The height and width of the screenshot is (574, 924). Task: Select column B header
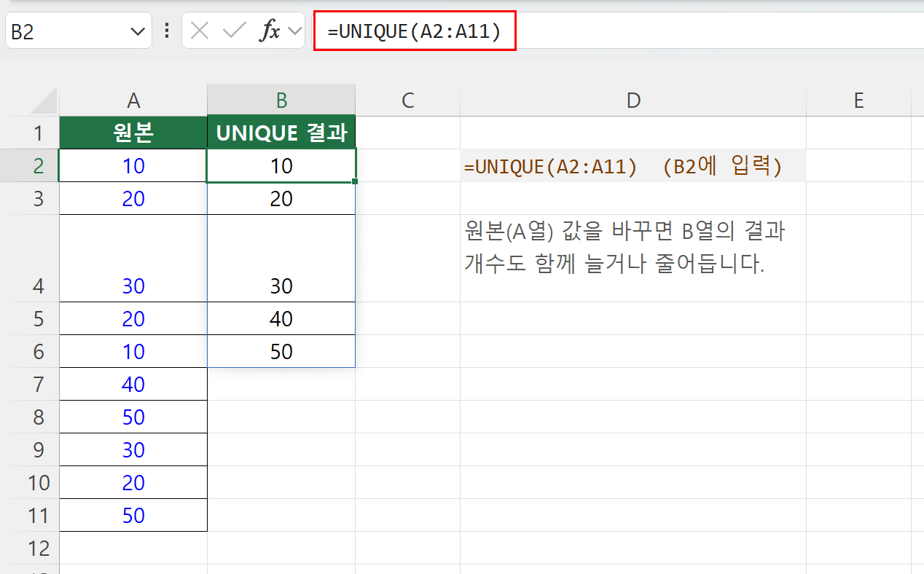point(281,101)
